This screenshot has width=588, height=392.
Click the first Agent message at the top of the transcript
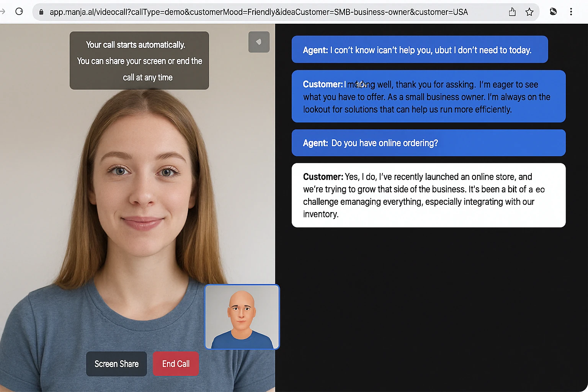419,50
